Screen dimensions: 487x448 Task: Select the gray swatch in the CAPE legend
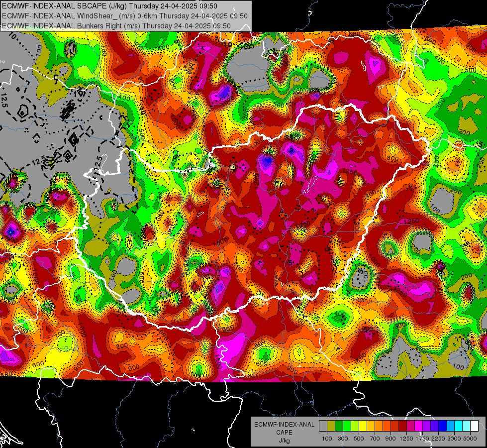(x=323, y=426)
